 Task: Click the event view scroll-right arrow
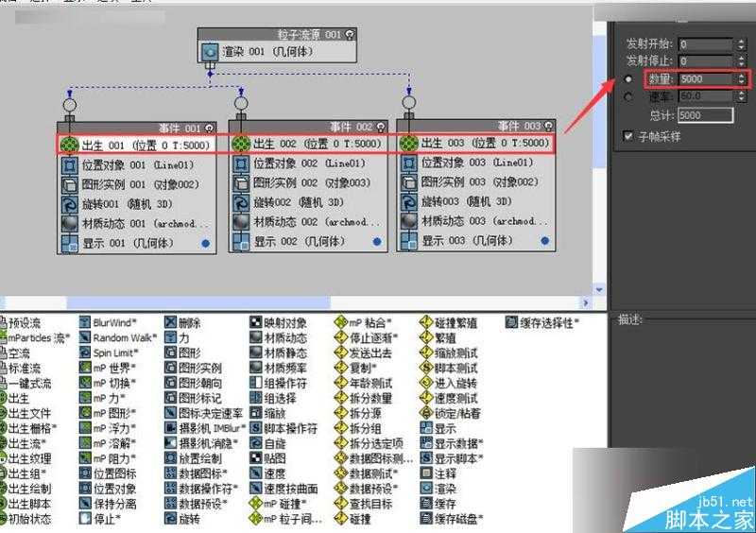pos(586,303)
